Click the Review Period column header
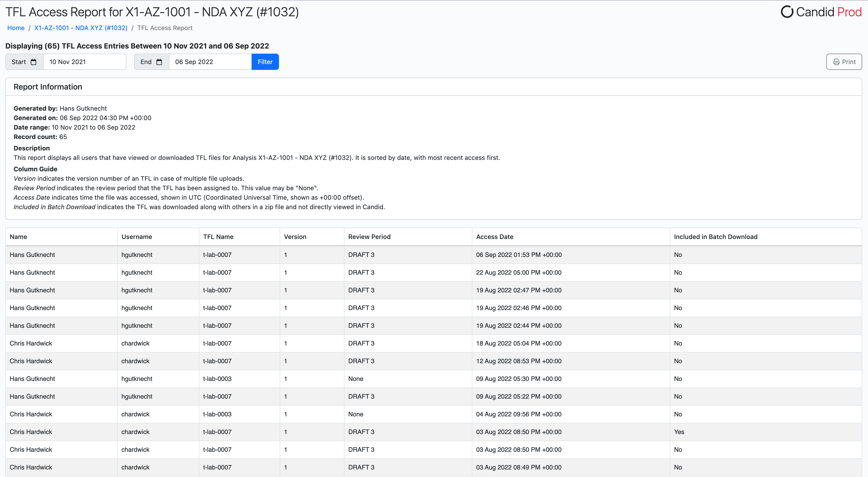 [x=369, y=237]
